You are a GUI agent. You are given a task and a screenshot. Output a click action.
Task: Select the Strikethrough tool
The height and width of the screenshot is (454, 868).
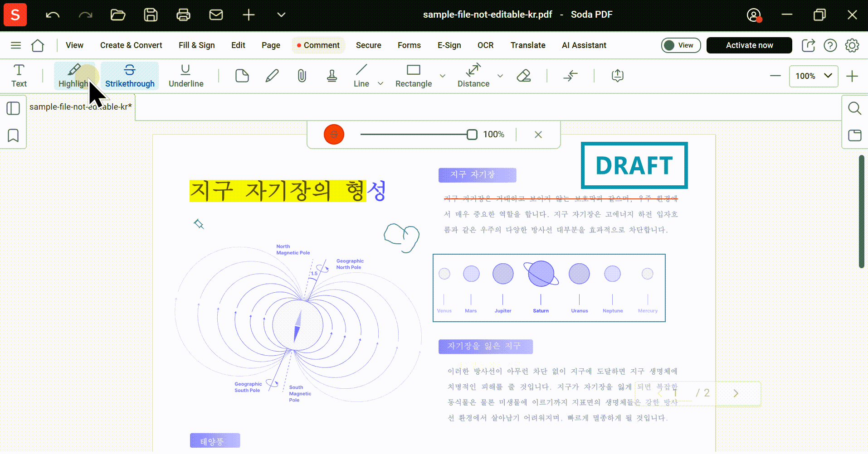[x=130, y=76]
